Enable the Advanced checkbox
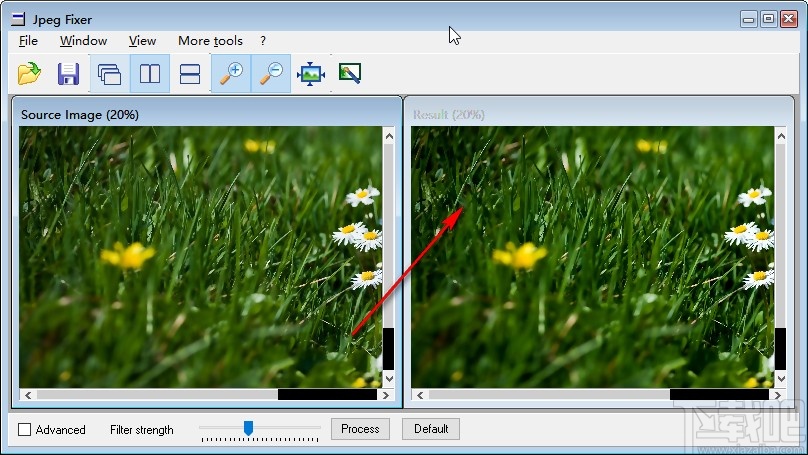This screenshot has width=808, height=455. pos(25,430)
